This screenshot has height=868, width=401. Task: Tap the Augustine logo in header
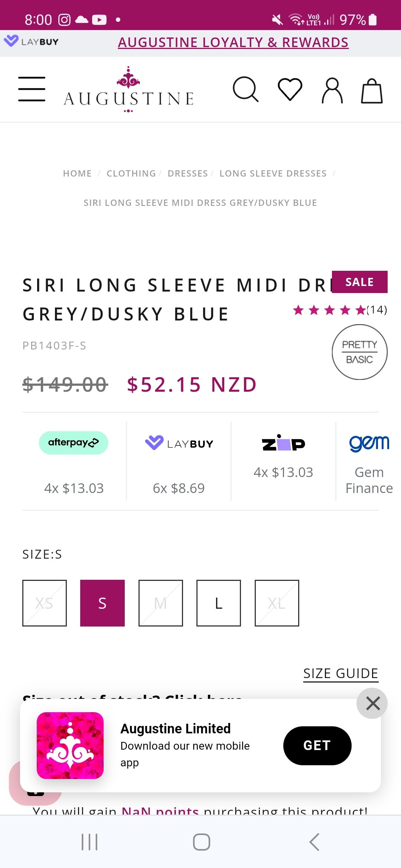[128, 90]
